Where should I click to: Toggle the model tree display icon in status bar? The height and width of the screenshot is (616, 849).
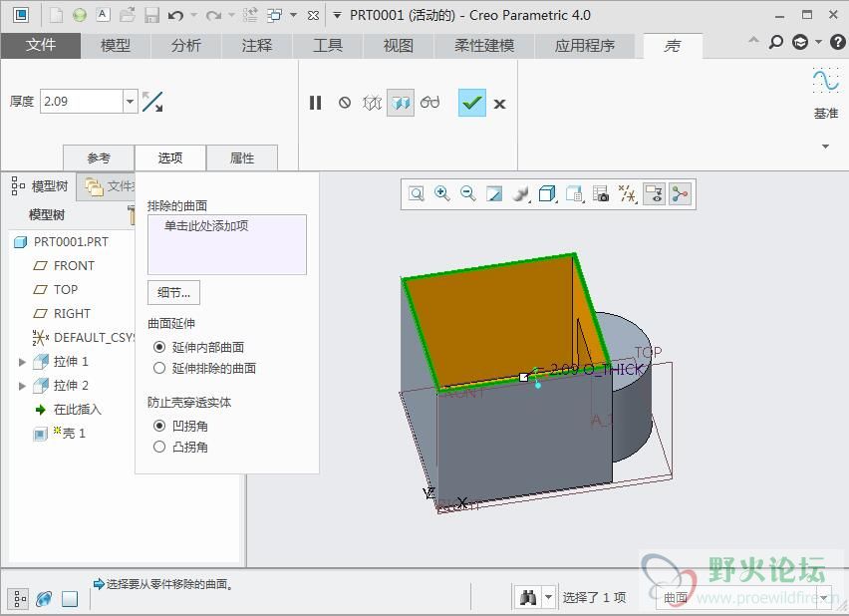[x=20, y=598]
